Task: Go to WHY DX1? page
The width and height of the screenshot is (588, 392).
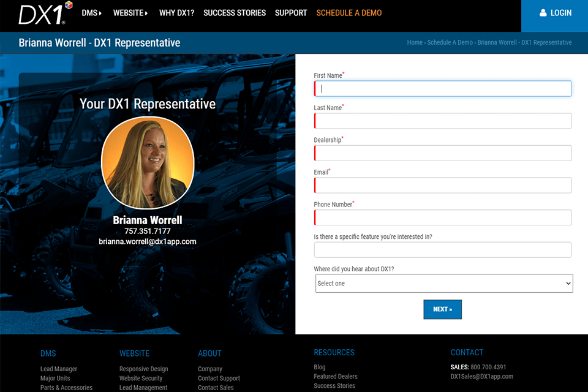Action: (176, 13)
